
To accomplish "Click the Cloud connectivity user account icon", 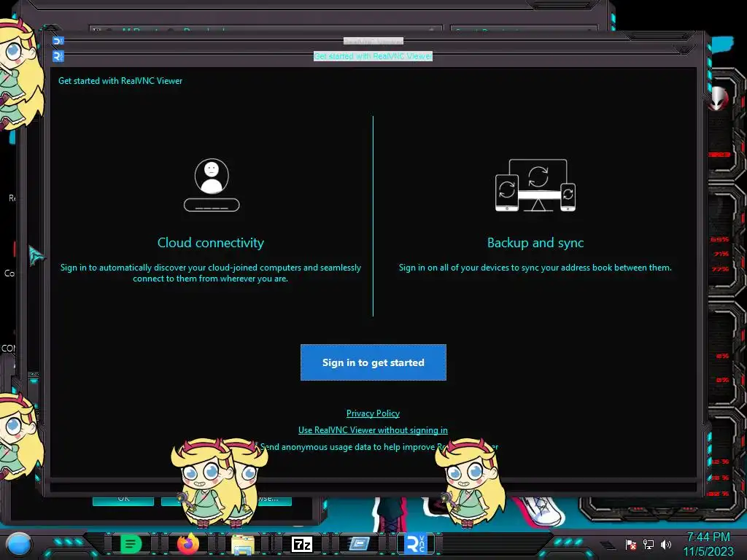I will coord(212,184).
